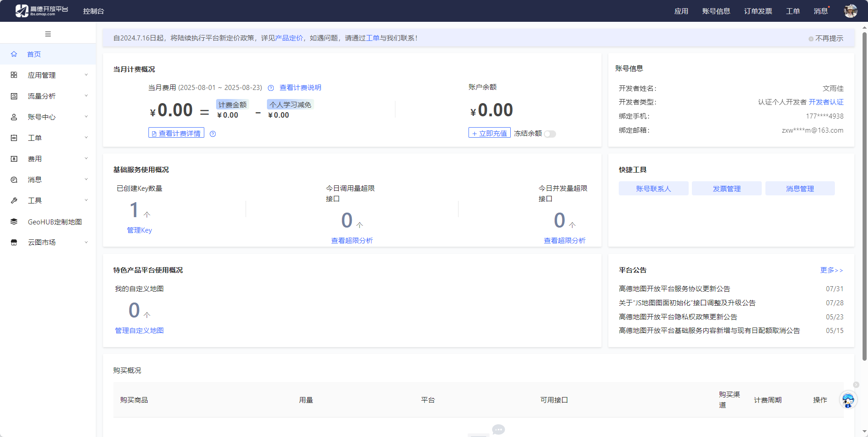
Task: Click the page's vertical scrollbar
Action: 864,195
